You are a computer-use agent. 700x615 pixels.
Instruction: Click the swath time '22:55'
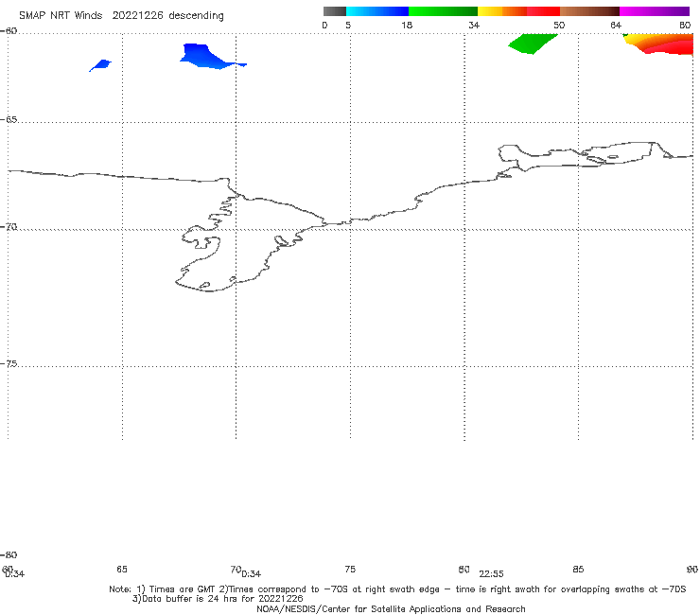tap(491, 574)
